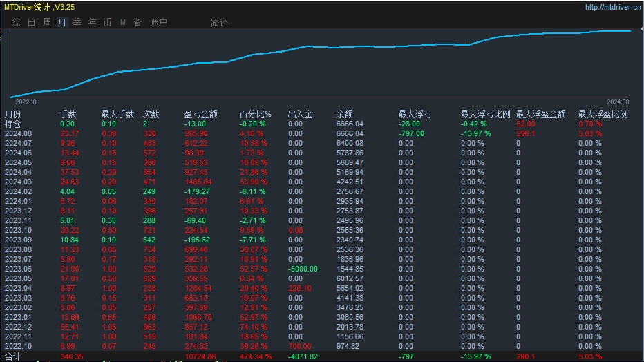Select the 2024.03 month row
Screen dimensions: 644x362
pos(18,182)
